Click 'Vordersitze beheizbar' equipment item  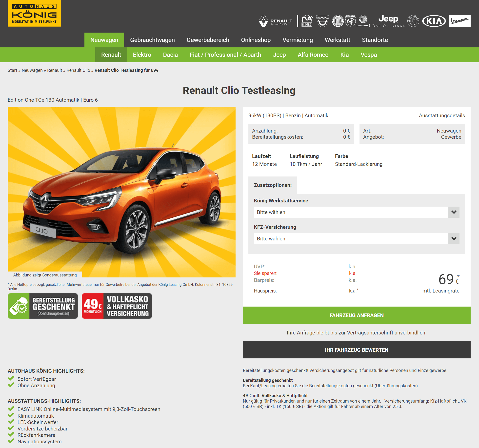click(42, 429)
